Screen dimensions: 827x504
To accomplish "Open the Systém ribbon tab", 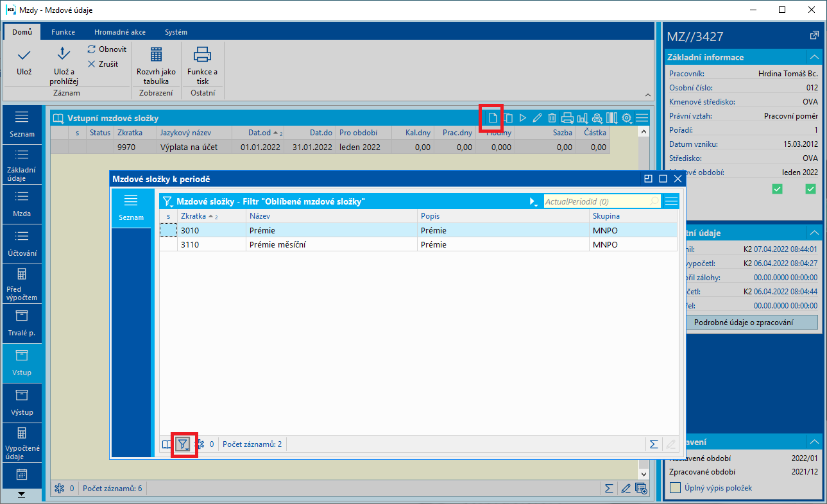I will (176, 32).
